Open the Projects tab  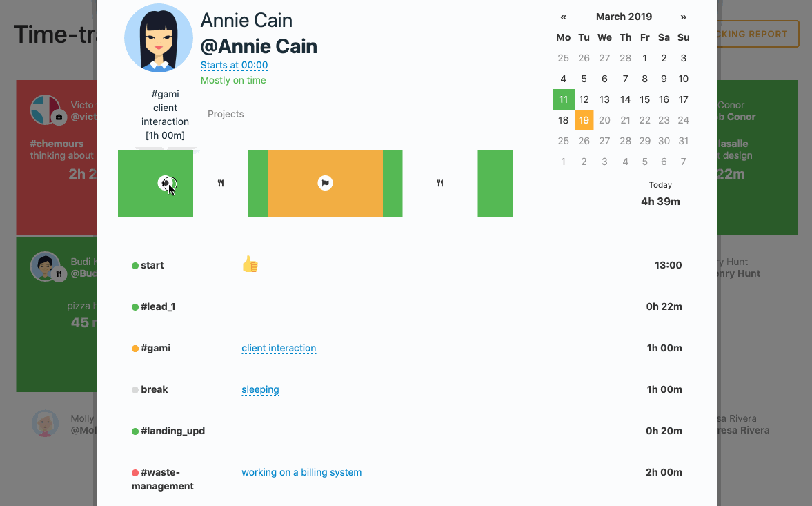tap(226, 114)
